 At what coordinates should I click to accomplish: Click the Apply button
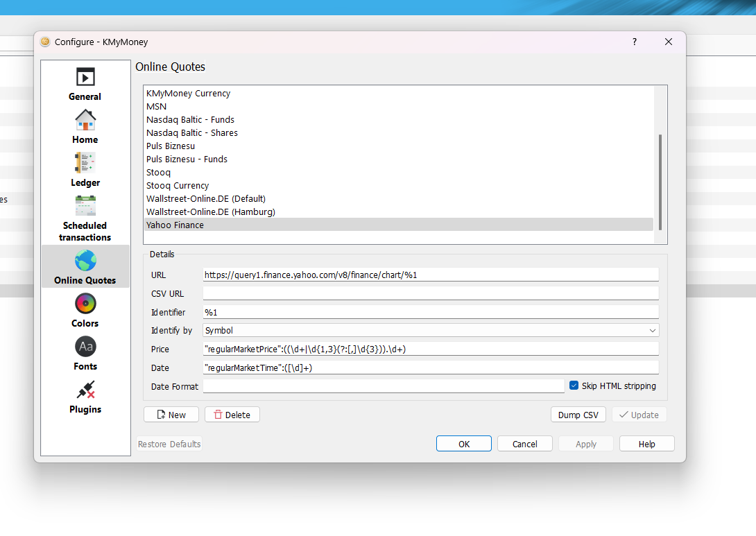[586, 444]
